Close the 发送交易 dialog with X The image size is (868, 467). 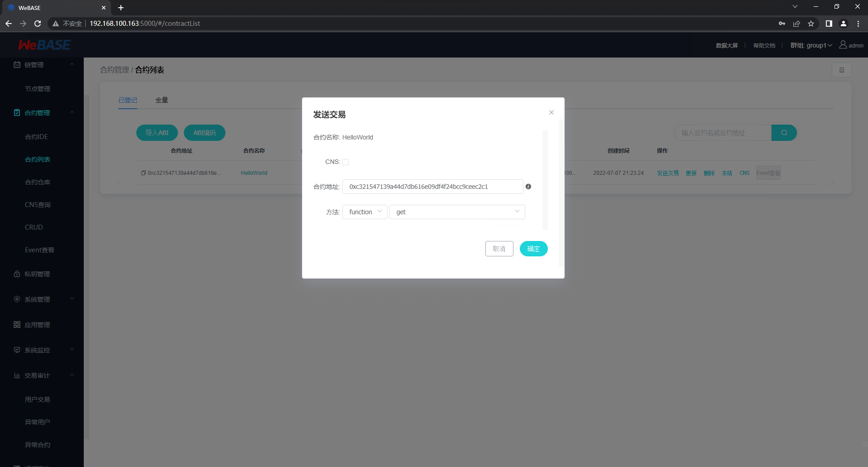[551, 112]
